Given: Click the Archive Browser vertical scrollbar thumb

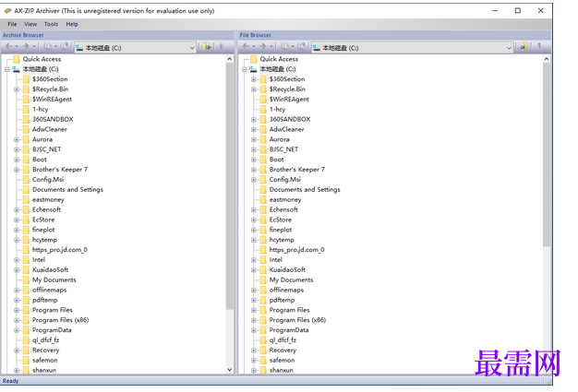Looking at the screenshot, I should [x=229, y=186].
